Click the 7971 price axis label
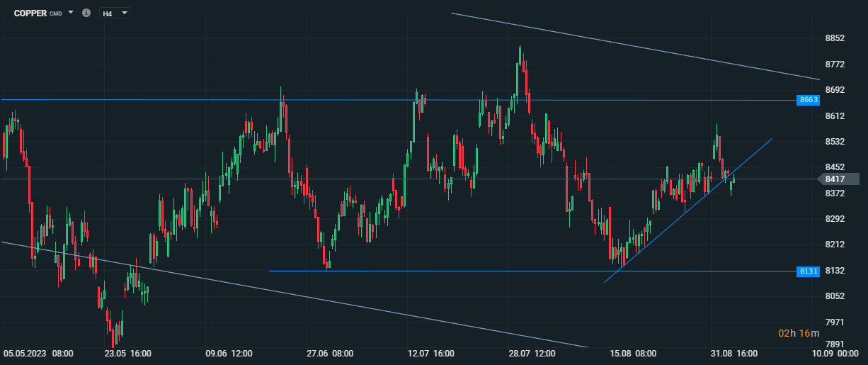Screen dimensions: 868x365 [x=835, y=322]
